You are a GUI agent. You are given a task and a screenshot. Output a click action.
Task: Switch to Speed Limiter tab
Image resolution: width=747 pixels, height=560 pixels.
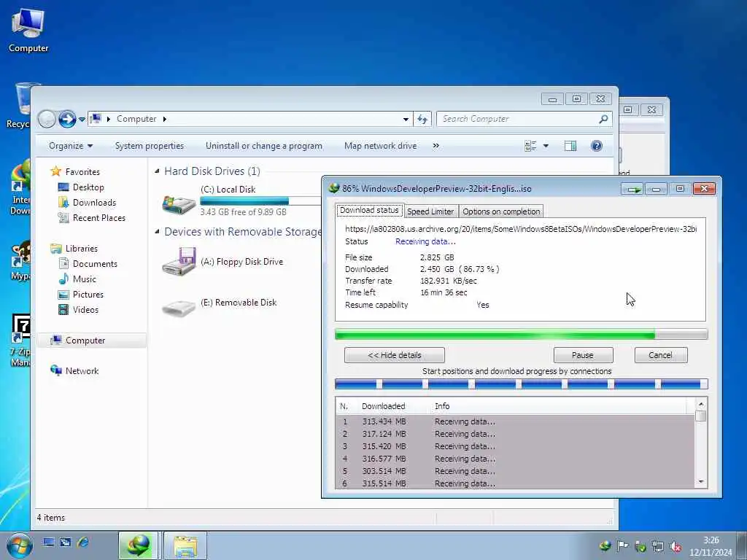tap(430, 211)
